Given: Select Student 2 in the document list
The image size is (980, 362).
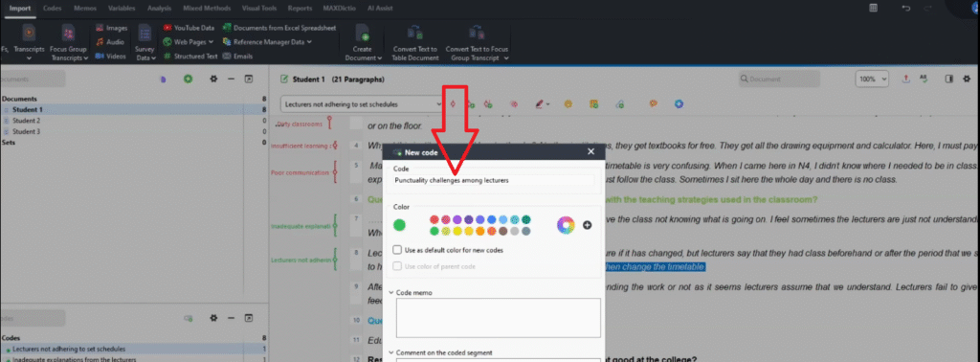Looking at the screenshot, I should pyautogui.click(x=26, y=121).
